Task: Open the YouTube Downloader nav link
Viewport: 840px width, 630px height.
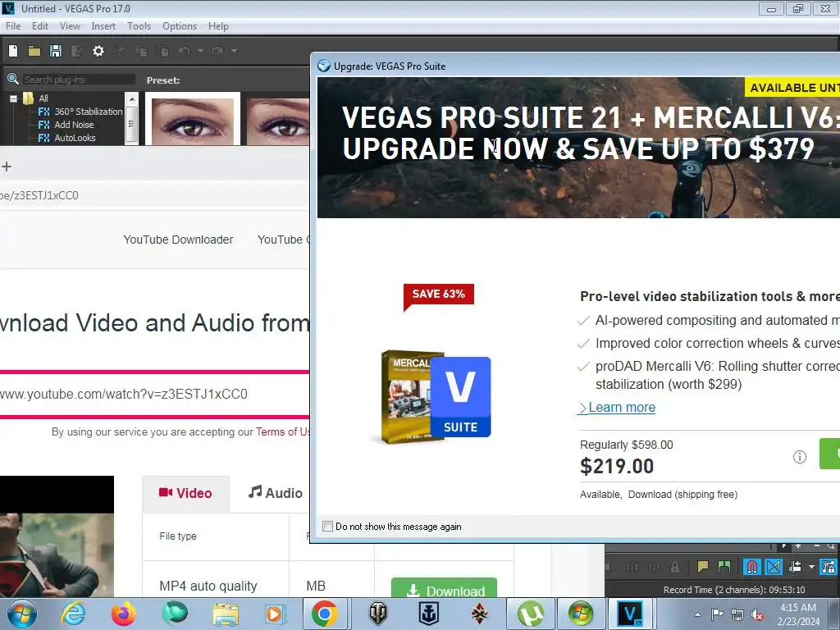Action: [178, 240]
